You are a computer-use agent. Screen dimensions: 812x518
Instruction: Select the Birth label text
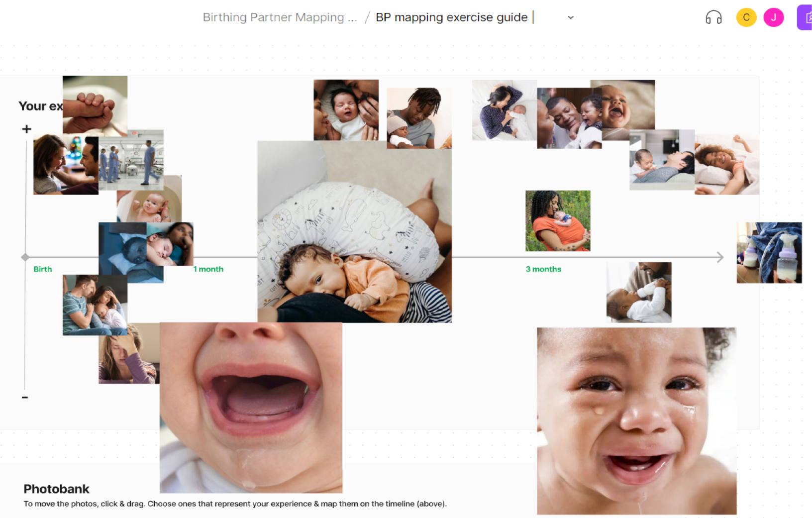[43, 269]
